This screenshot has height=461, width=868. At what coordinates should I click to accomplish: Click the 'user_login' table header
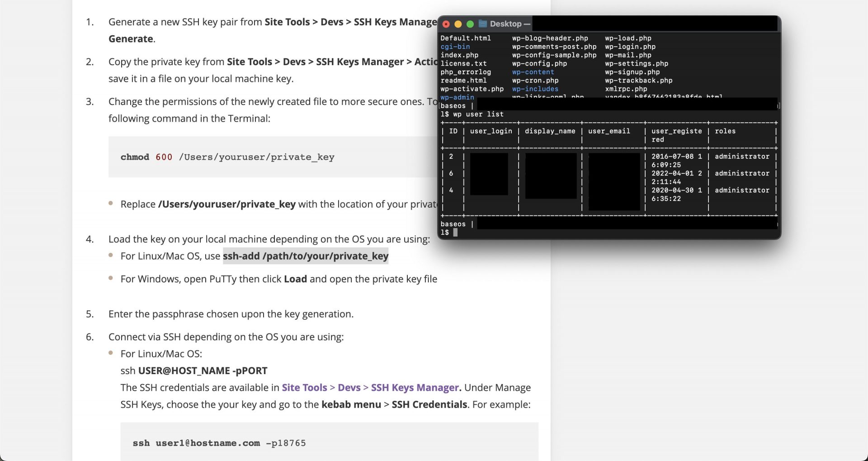coord(491,131)
